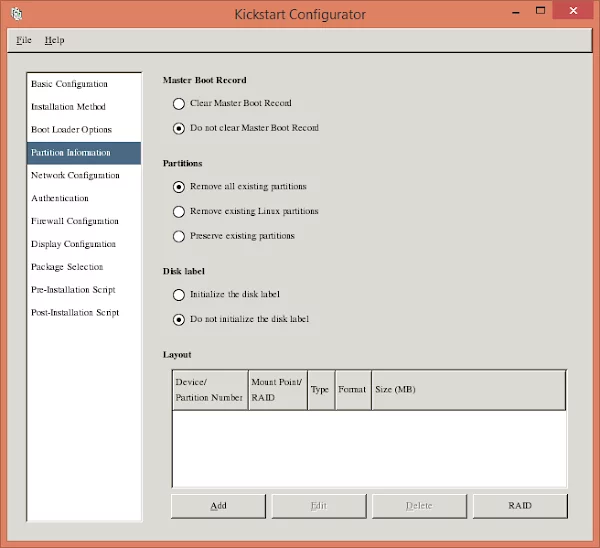Open the File menu
This screenshot has width=600, height=548.
(24, 40)
